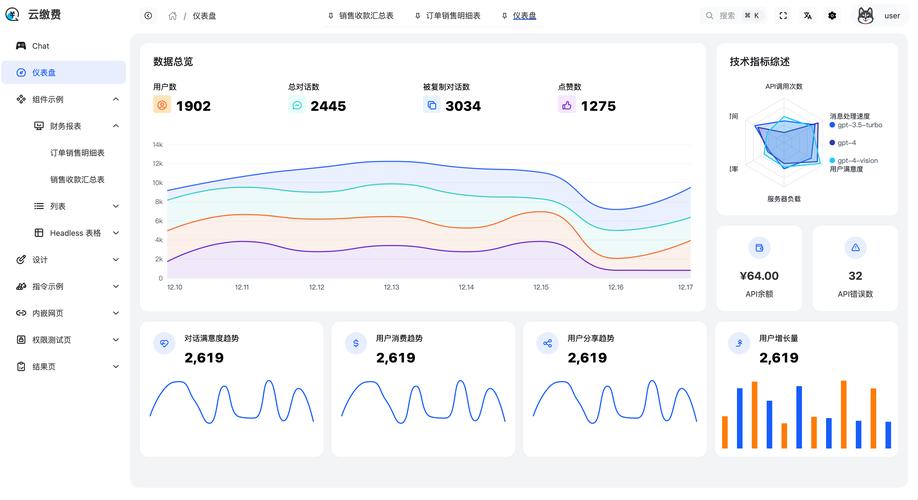Click the sidebar collapse arrow icon
The height and width of the screenshot is (500, 918).
[149, 16]
